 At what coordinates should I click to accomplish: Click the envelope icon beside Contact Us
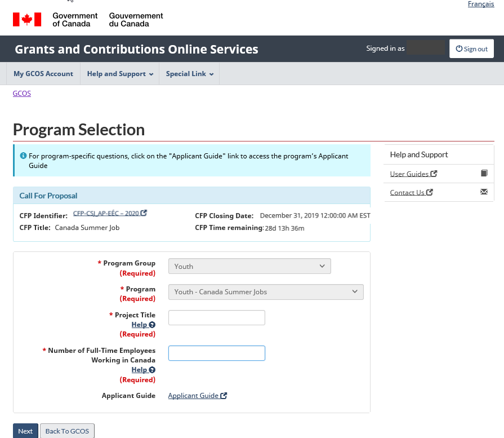click(484, 192)
